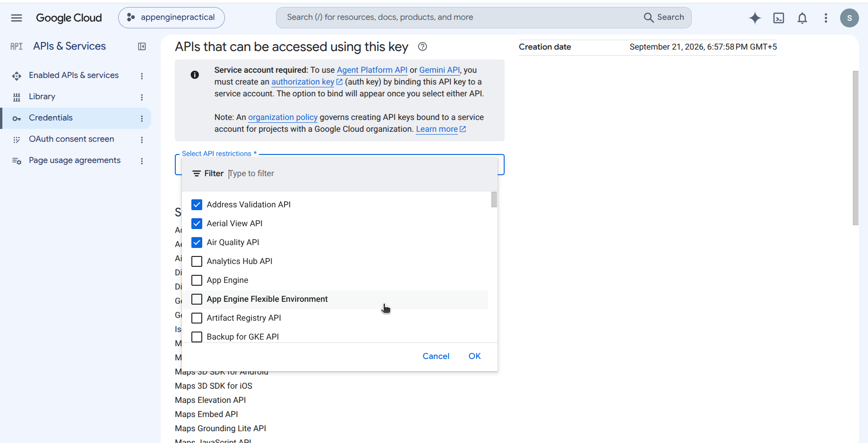868x443 pixels.
Task: Activate Cloud Shell terminal icon
Action: tap(779, 18)
